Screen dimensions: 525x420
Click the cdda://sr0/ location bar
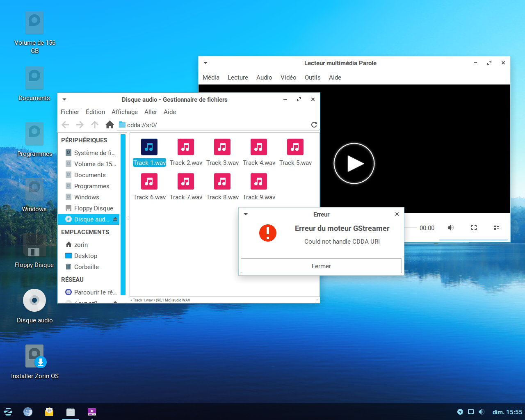click(213, 125)
